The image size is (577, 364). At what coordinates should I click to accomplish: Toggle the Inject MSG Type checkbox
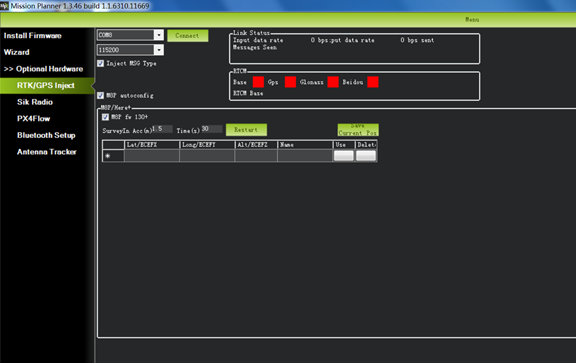pos(100,63)
